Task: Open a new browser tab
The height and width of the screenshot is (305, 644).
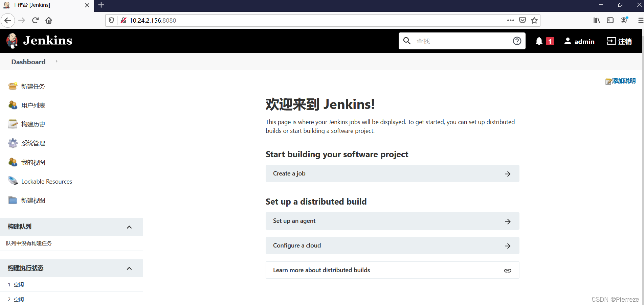Action: click(x=101, y=5)
